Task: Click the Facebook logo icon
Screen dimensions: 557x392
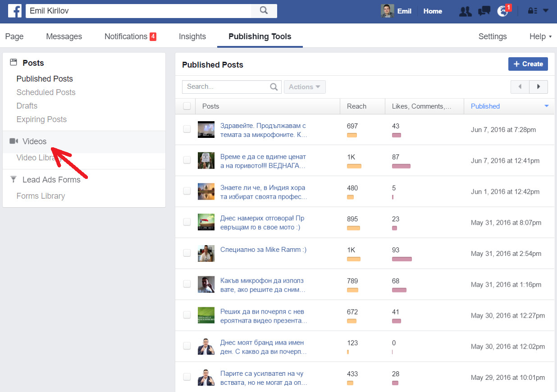Action: click(15, 11)
